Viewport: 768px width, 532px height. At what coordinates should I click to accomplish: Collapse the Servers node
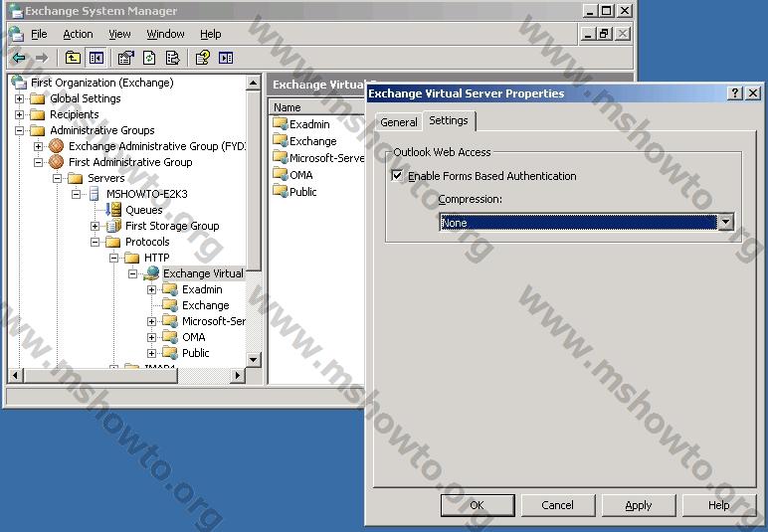(58, 178)
